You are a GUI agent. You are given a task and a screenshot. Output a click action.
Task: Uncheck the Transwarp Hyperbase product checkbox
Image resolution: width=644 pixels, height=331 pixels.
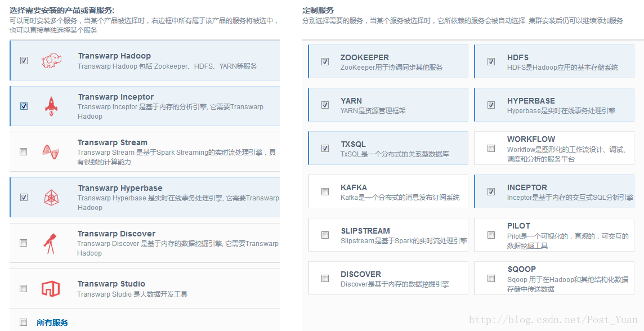click(x=24, y=197)
